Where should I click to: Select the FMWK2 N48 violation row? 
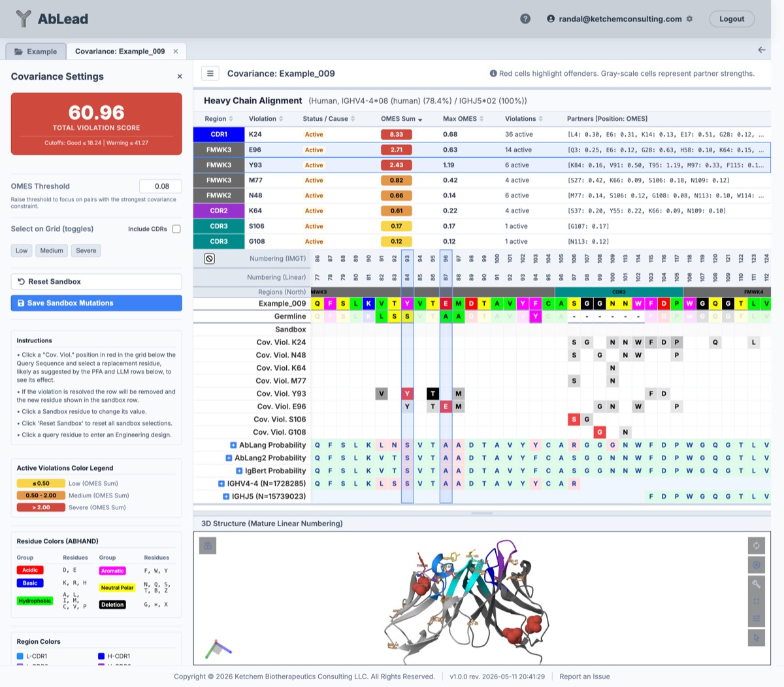pos(482,195)
